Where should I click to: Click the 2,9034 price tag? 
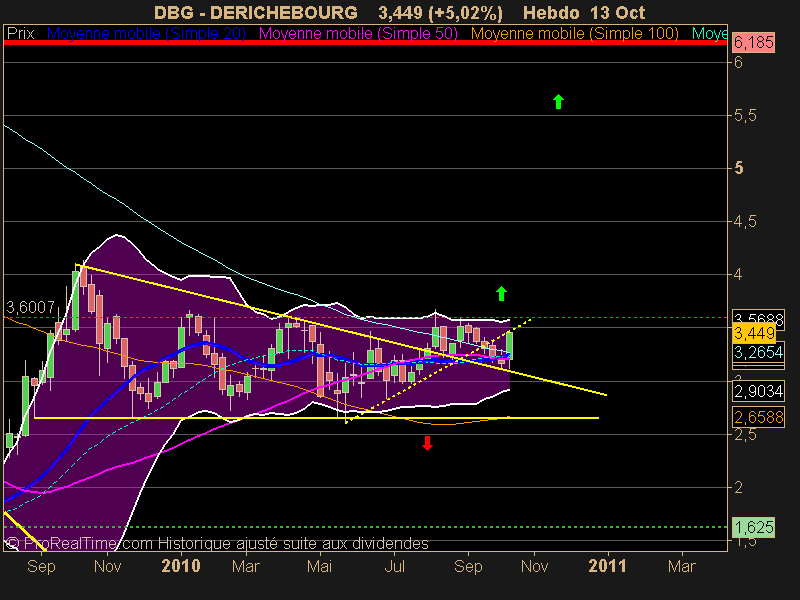coord(759,391)
